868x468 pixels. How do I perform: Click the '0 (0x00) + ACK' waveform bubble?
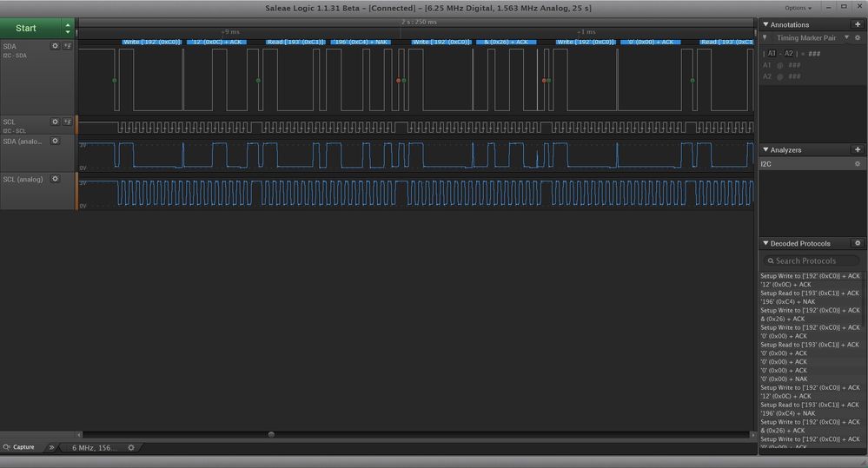(651, 42)
